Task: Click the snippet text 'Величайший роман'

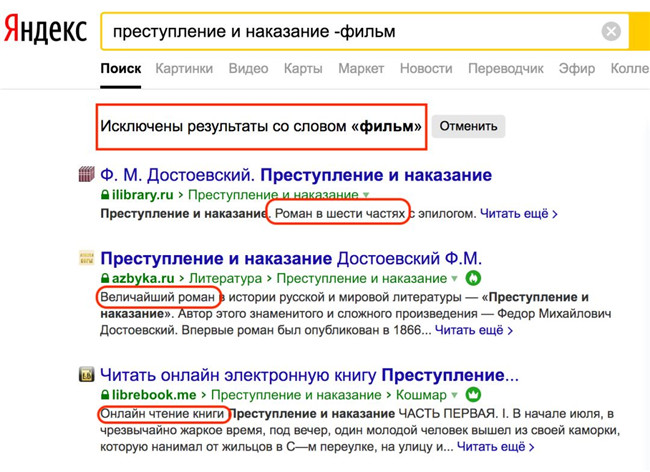Action: point(158,297)
